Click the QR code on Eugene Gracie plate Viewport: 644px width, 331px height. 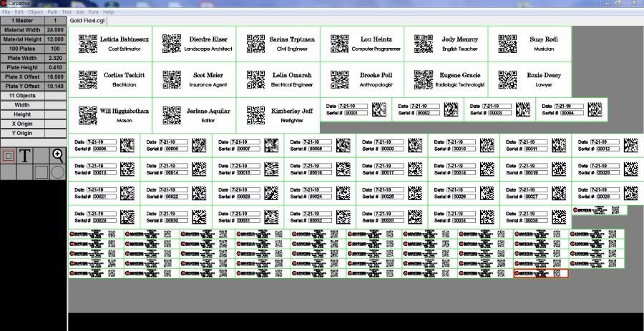coord(424,79)
